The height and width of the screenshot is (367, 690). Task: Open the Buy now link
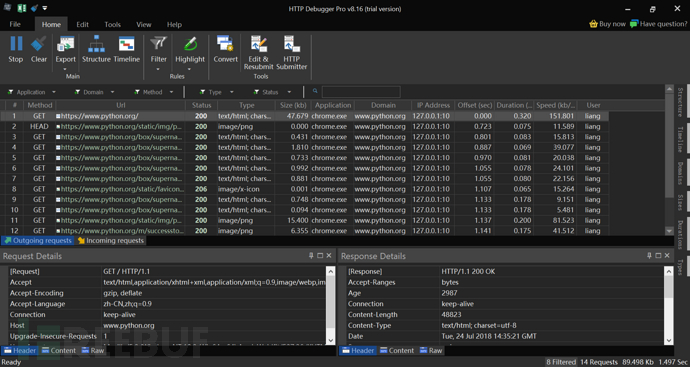coord(607,24)
